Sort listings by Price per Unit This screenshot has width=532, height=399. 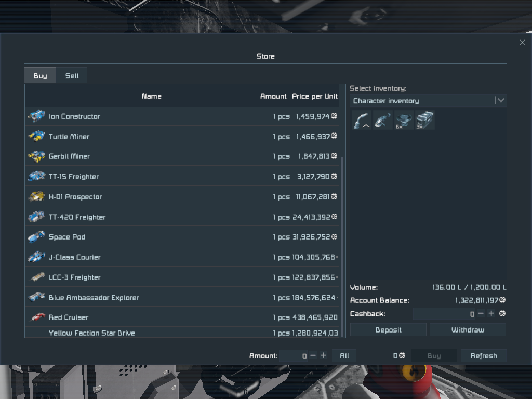click(314, 96)
